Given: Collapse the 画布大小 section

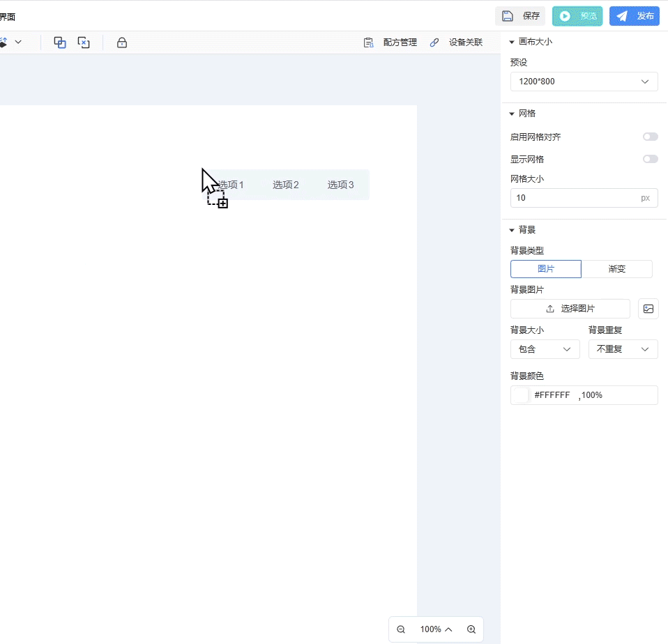Looking at the screenshot, I should (x=513, y=42).
